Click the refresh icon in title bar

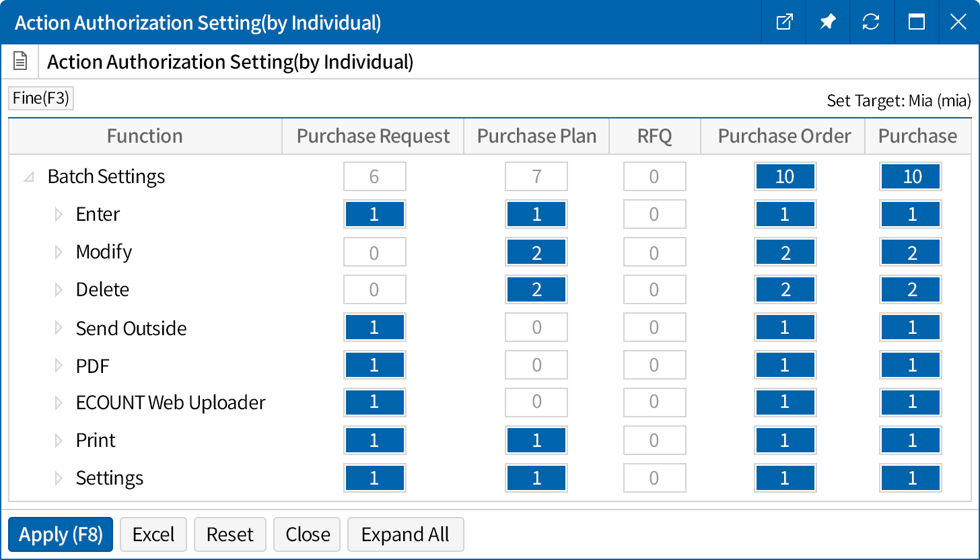871,22
